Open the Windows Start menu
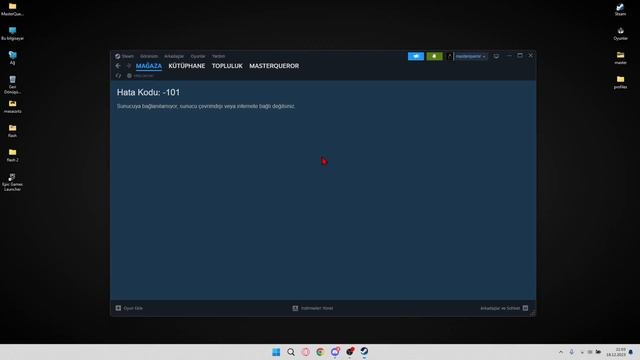This screenshot has height=360, width=640. [276, 352]
